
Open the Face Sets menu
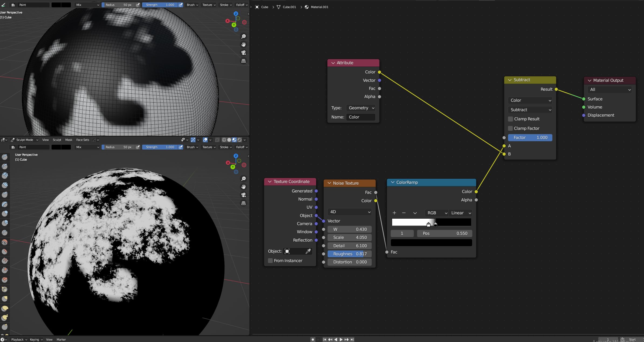point(83,140)
